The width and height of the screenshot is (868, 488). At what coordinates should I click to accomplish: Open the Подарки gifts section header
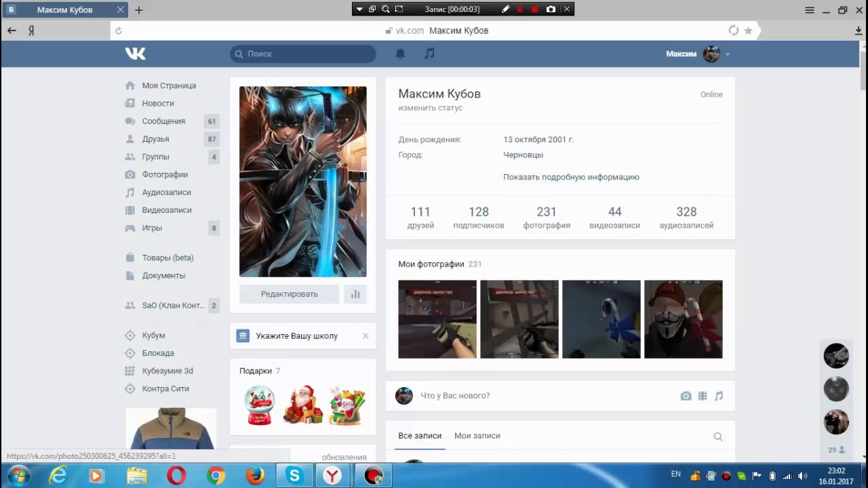pyautogui.click(x=256, y=371)
